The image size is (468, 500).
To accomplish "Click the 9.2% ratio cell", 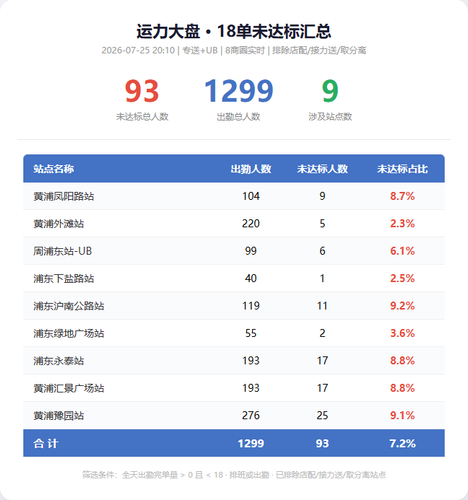I will click(x=402, y=306).
